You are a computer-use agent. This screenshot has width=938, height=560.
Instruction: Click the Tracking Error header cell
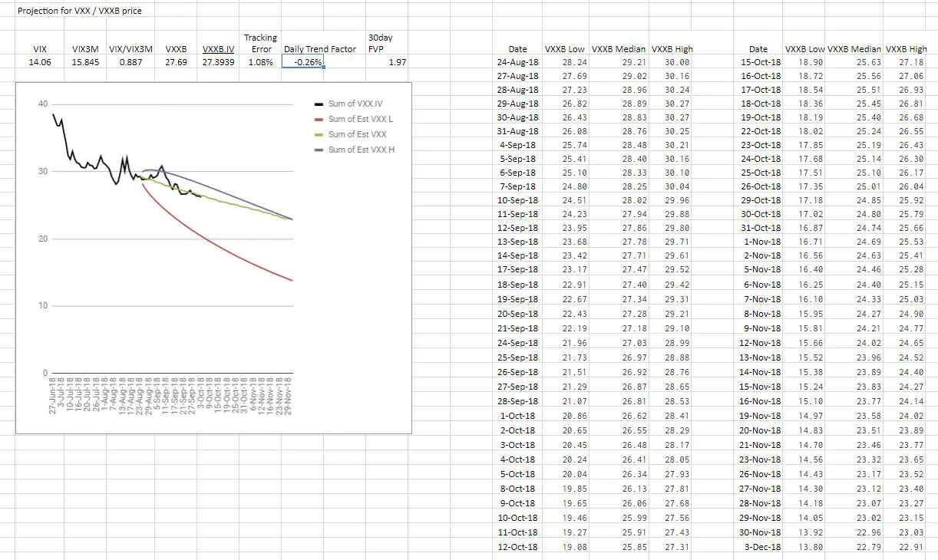point(261,43)
